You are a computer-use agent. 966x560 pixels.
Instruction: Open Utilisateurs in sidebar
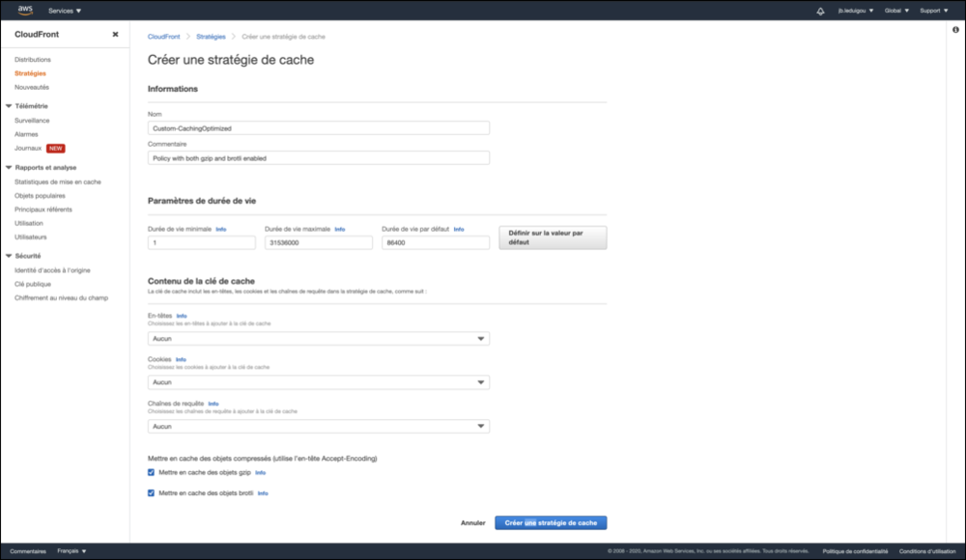pos(30,238)
